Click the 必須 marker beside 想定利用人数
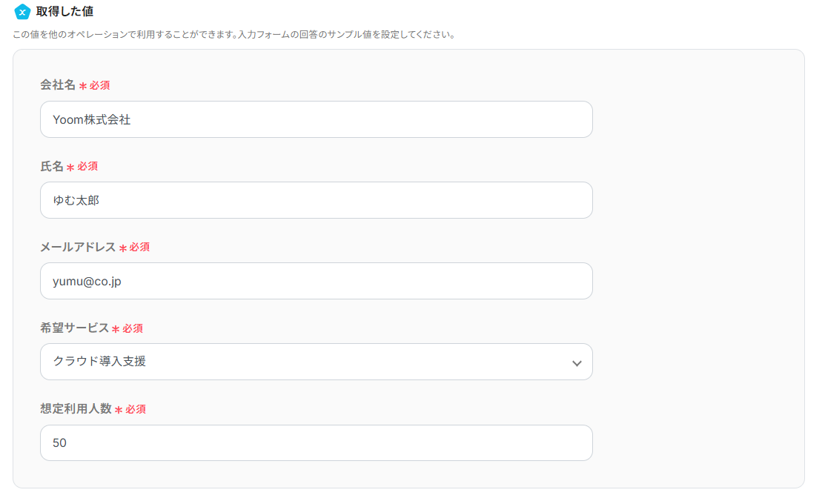This screenshot has height=504, width=825. pos(136,409)
